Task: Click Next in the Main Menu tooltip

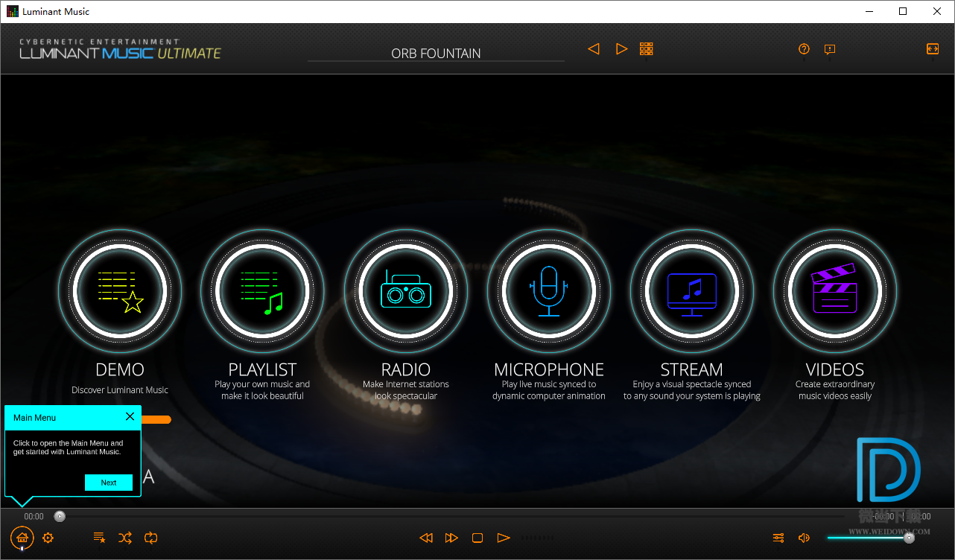Action: [109, 483]
